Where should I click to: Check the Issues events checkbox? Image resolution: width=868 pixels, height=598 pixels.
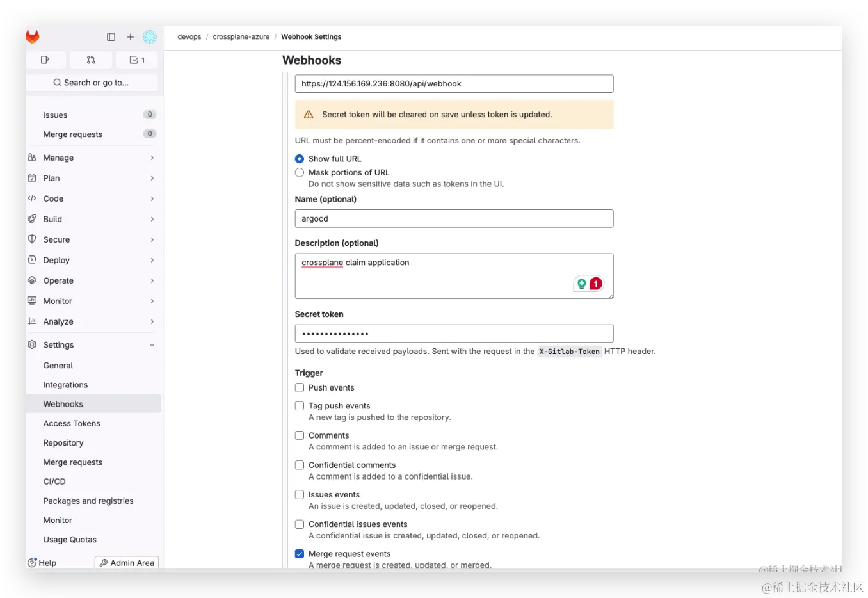(x=300, y=495)
